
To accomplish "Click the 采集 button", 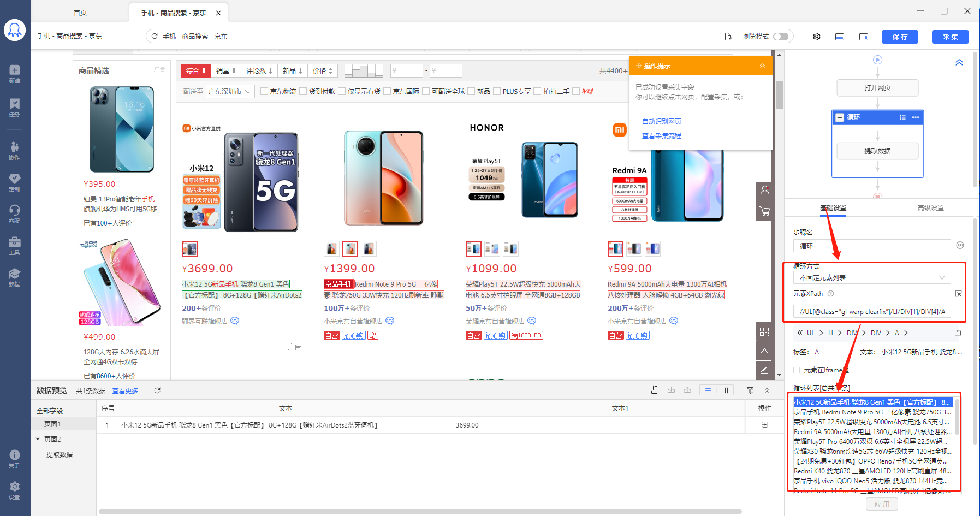I will (951, 37).
